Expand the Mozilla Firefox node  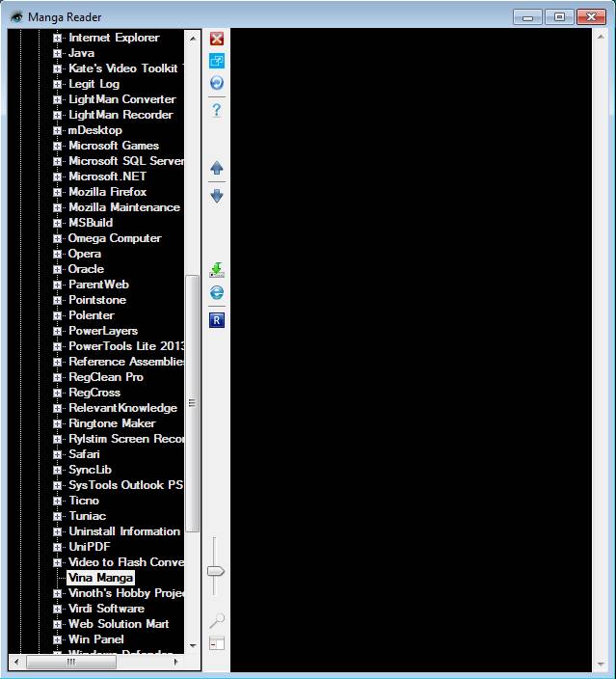[57, 192]
